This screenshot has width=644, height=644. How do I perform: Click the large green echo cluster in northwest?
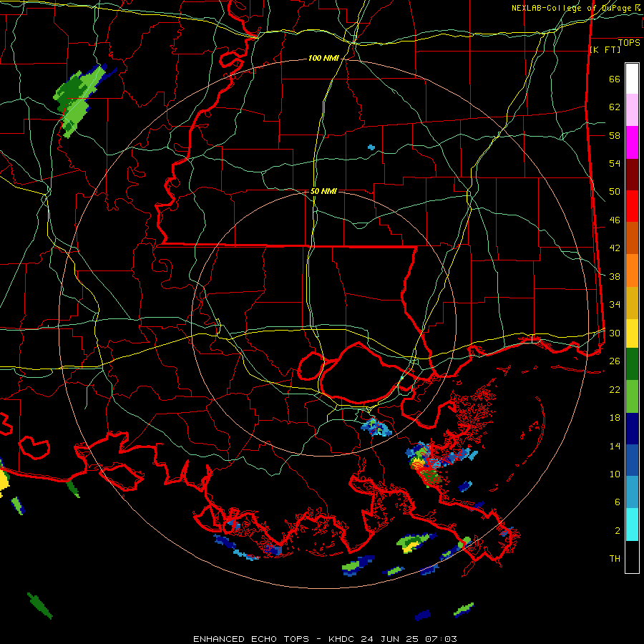pos(78,99)
